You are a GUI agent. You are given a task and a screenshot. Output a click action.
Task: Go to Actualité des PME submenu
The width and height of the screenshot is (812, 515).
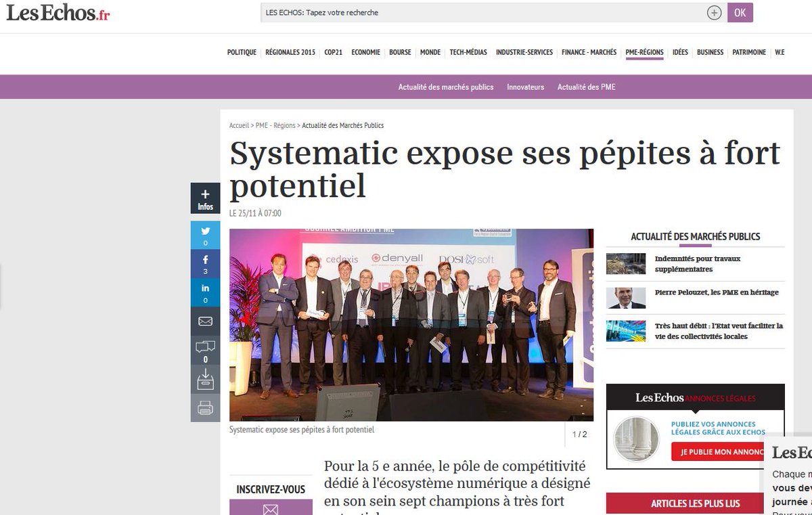587,87
